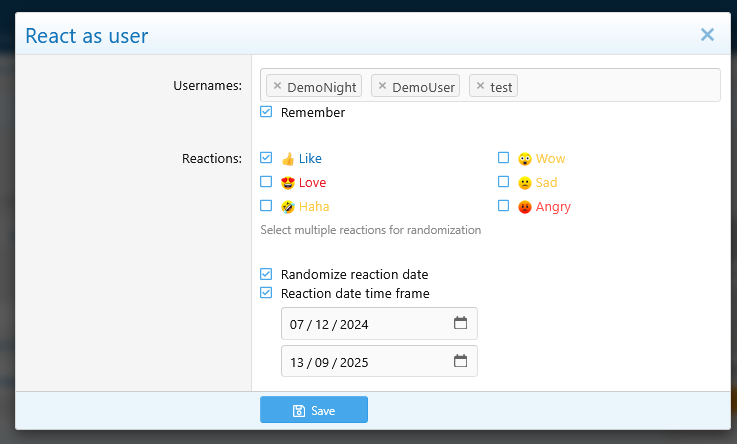Open calendar picker for end date
This screenshot has width=737, height=444.
click(460, 361)
